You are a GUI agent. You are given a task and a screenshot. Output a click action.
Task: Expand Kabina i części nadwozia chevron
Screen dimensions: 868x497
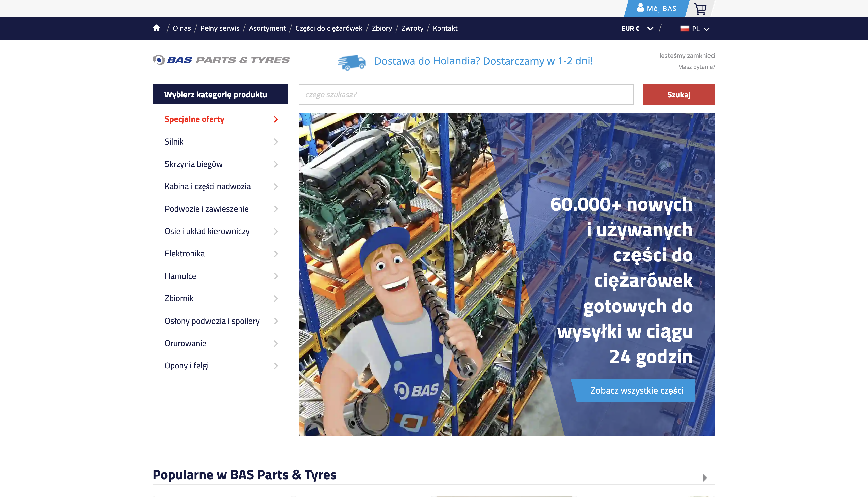pos(276,186)
